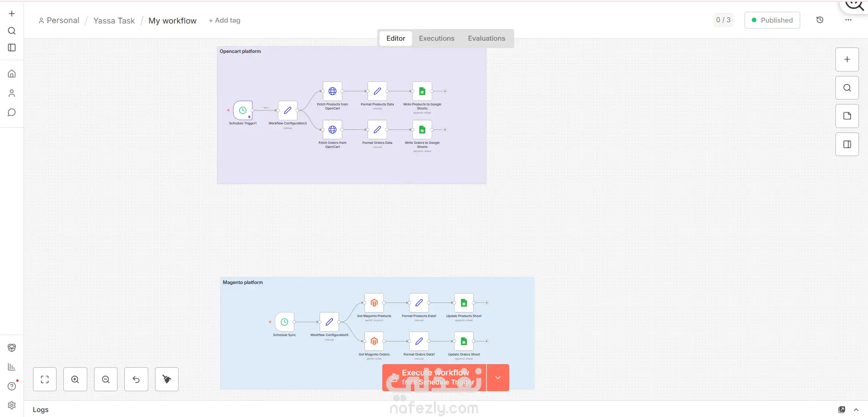Toggle the left sidebar panel icon
This screenshot has height=417, width=868.
[12, 47]
